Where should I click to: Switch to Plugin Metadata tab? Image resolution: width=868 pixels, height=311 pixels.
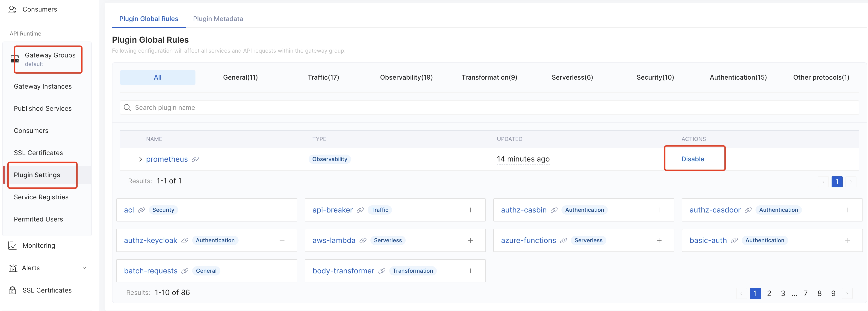(x=218, y=19)
